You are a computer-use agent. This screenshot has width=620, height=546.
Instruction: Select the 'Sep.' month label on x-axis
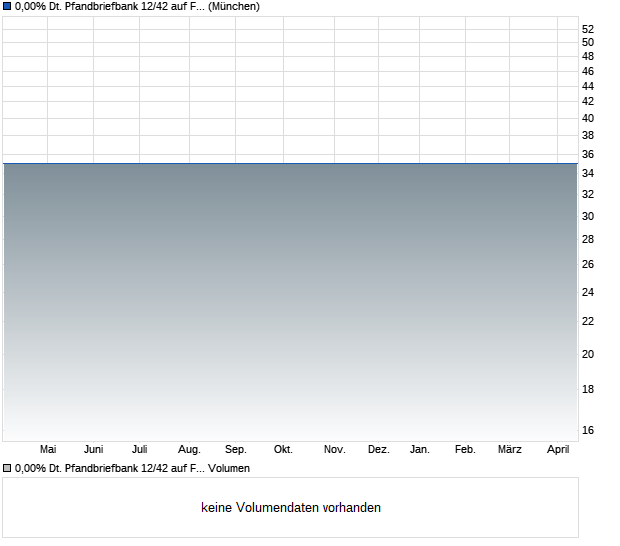[236, 450]
